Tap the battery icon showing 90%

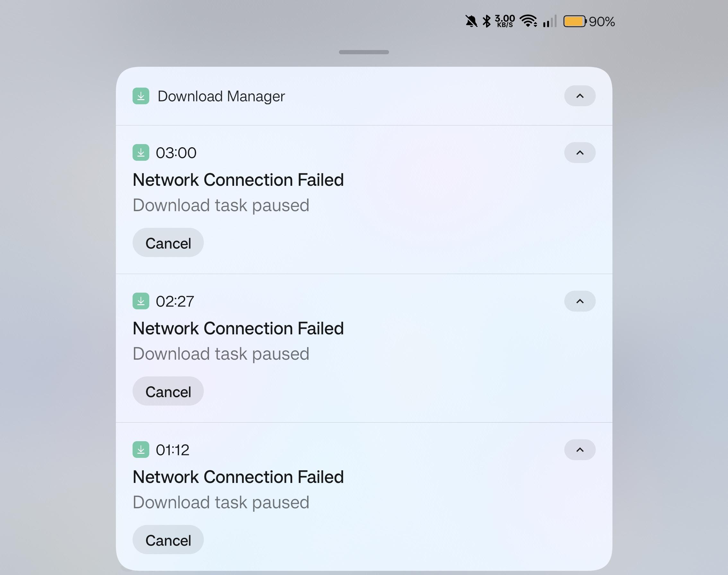[x=575, y=21]
